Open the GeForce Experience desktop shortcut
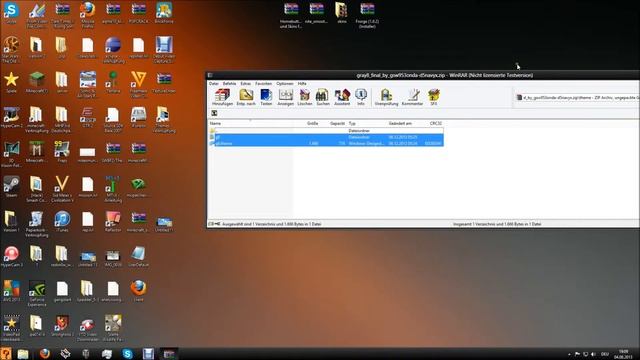 (x=37, y=293)
